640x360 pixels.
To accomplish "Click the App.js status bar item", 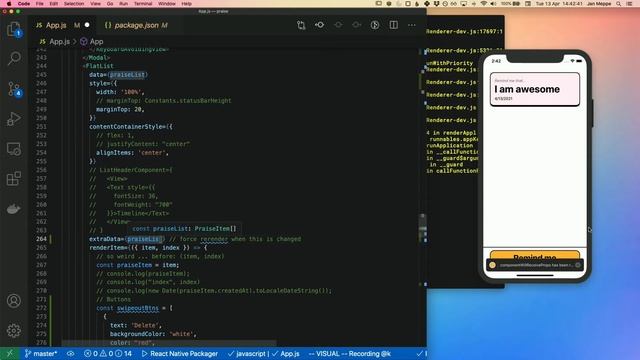I will click(286, 353).
